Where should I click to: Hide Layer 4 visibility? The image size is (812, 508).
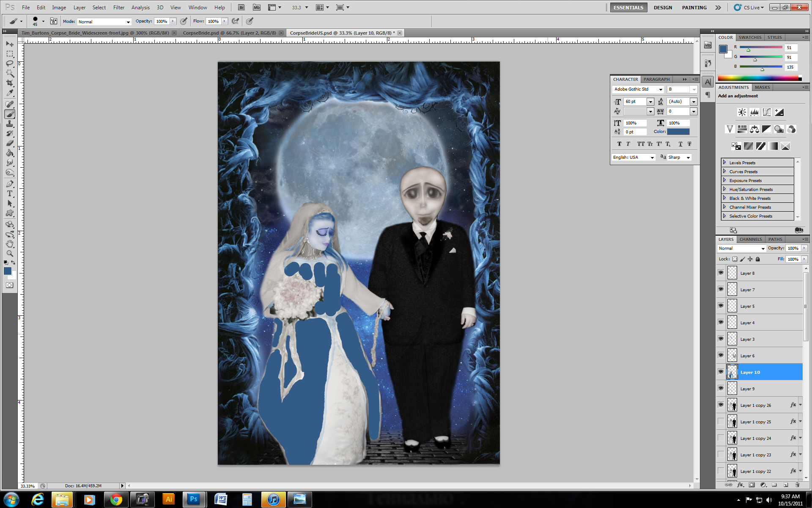point(721,322)
